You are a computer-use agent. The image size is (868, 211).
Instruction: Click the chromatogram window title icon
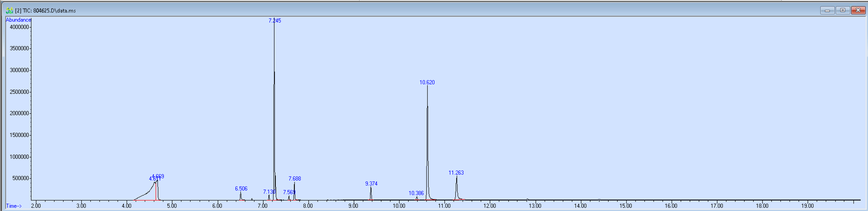click(9, 10)
